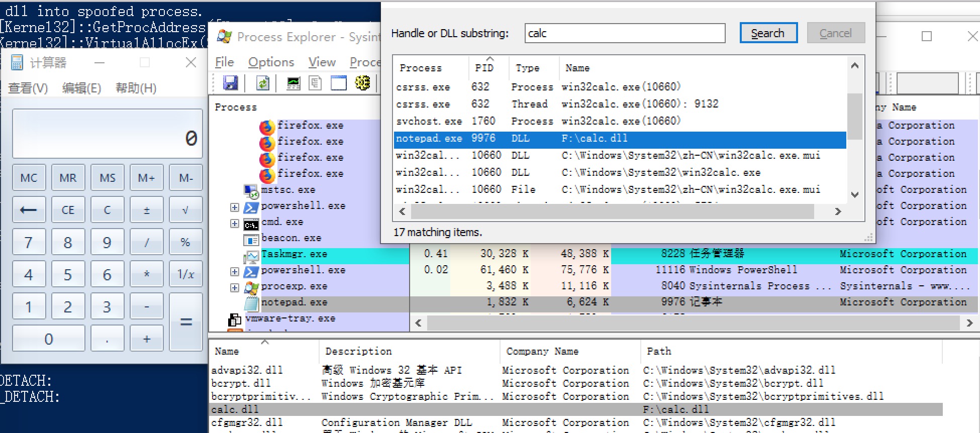Click the vmware-tray.exe process icon
This screenshot has width=980, height=433.
click(235, 319)
